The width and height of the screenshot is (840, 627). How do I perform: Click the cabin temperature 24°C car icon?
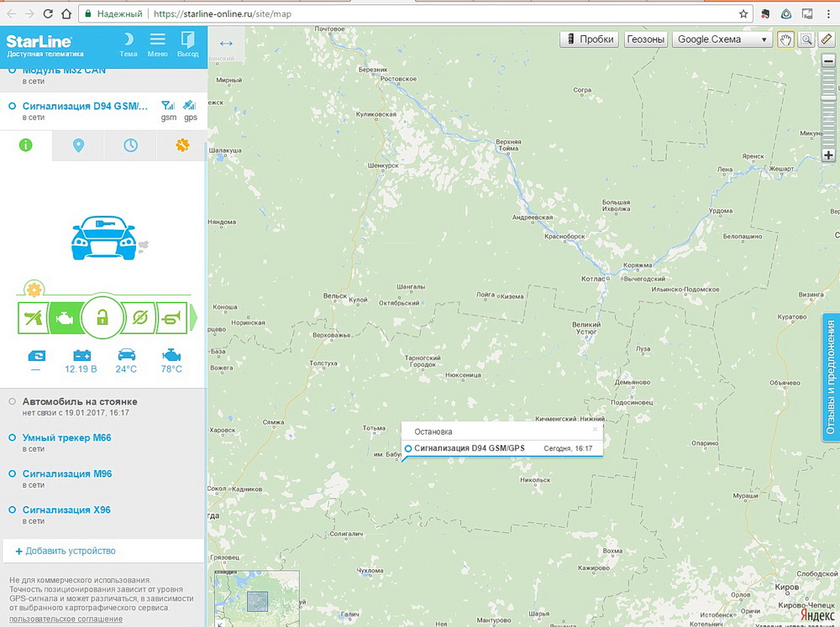point(127,355)
